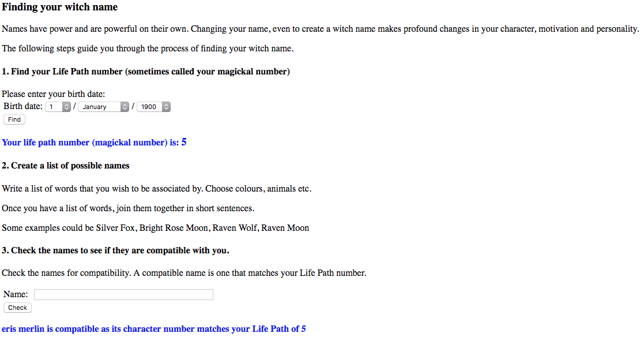This screenshot has height=337, width=644.
Task: Click the 'Check the names' step 3 heading
Action: [115, 250]
